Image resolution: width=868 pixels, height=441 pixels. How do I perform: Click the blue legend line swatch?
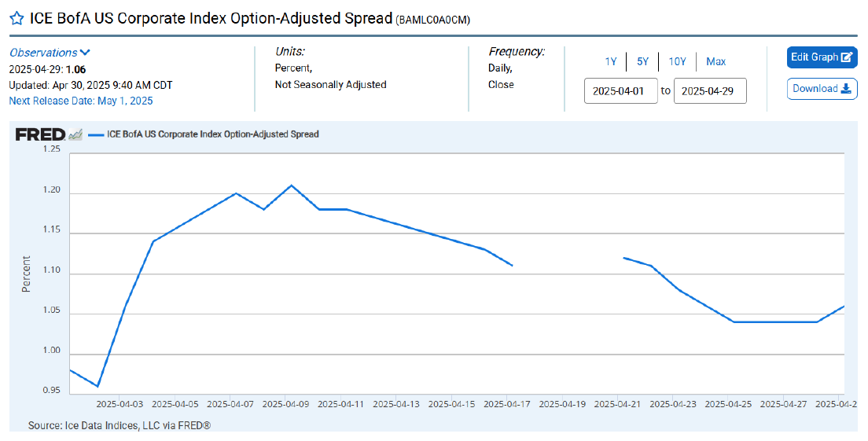[95, 134]
